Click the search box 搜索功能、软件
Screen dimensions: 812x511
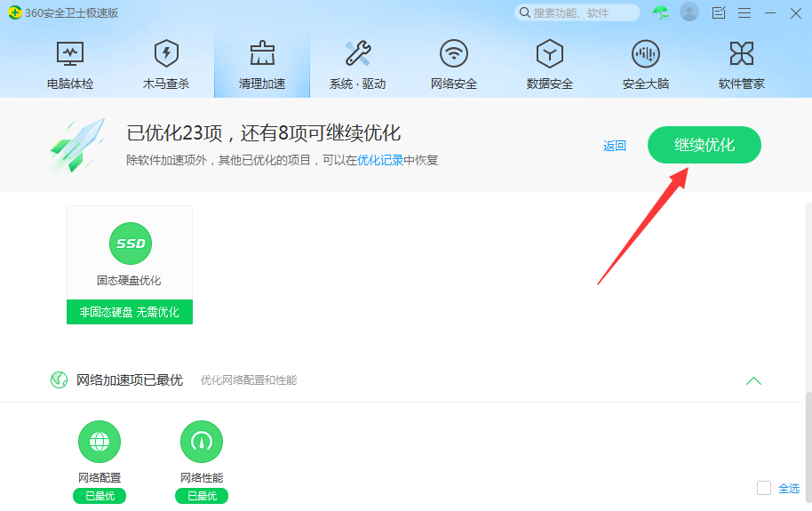click(577, 13)
